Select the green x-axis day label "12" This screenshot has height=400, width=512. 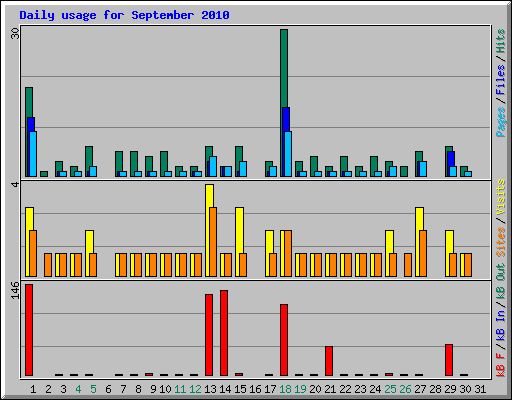coord(195,389)
